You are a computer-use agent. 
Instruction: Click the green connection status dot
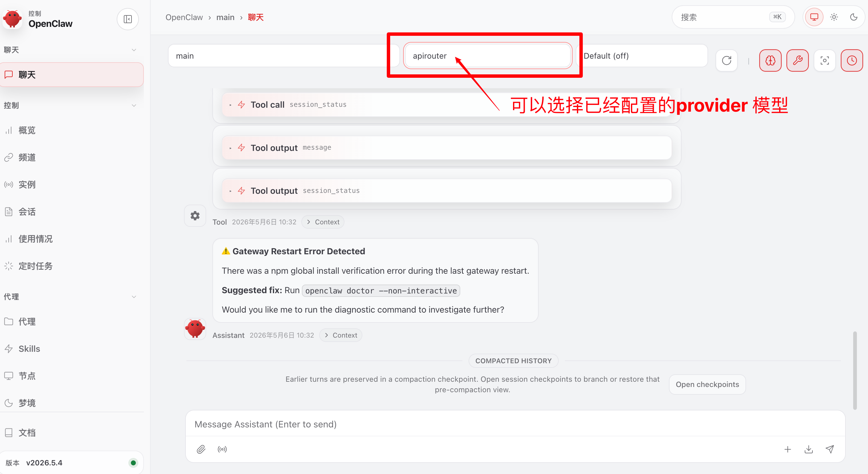pyautogui.click(x=133, y=463)
